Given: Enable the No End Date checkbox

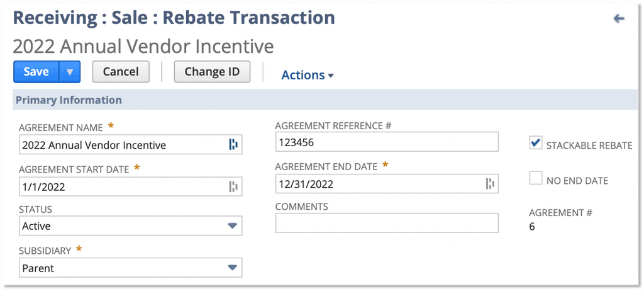Looking at the screenshot, I should (535, 178).
